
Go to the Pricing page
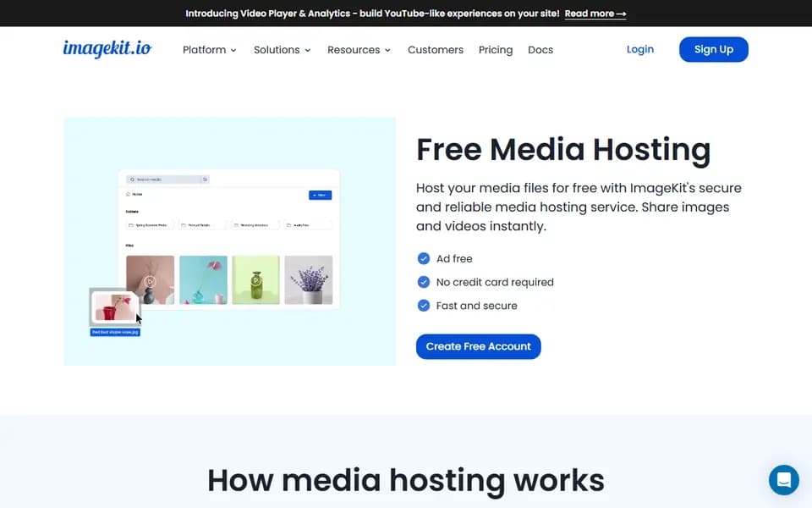tap(496, 50)
